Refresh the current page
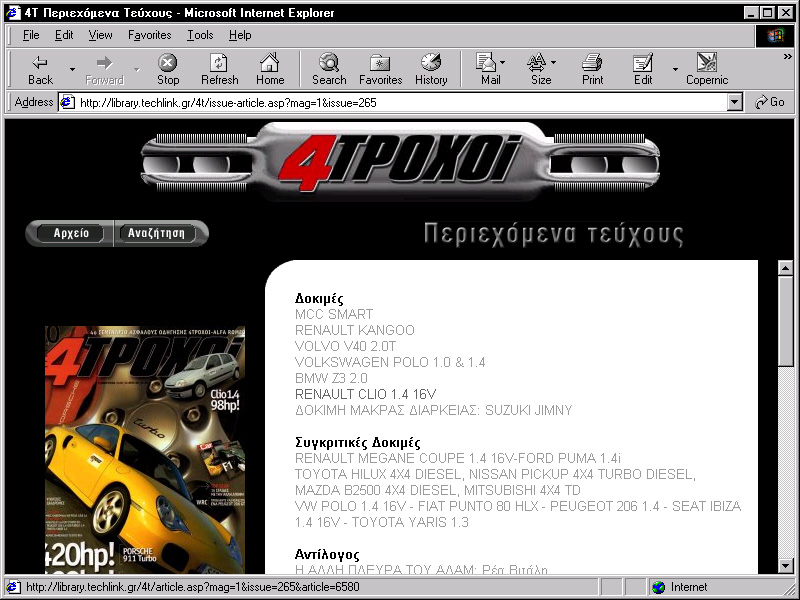Image resolution: width=800 pixels, height=600 pixels. (x=219, y=70)
